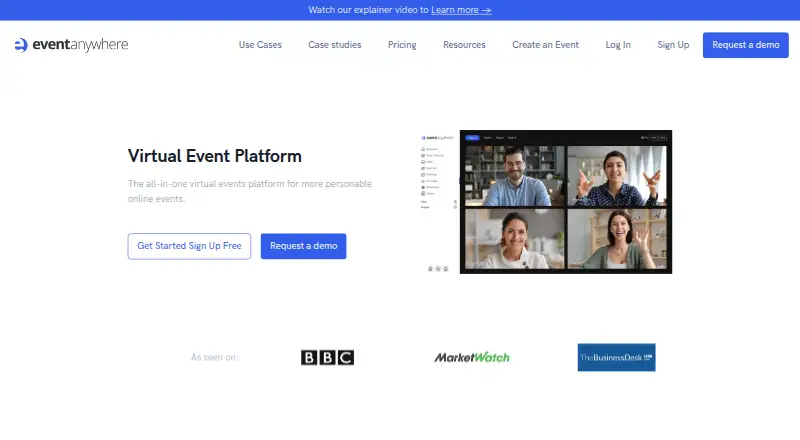Open the Resources menu
This screenshot has height=440, width=800.
click(464, 45)
